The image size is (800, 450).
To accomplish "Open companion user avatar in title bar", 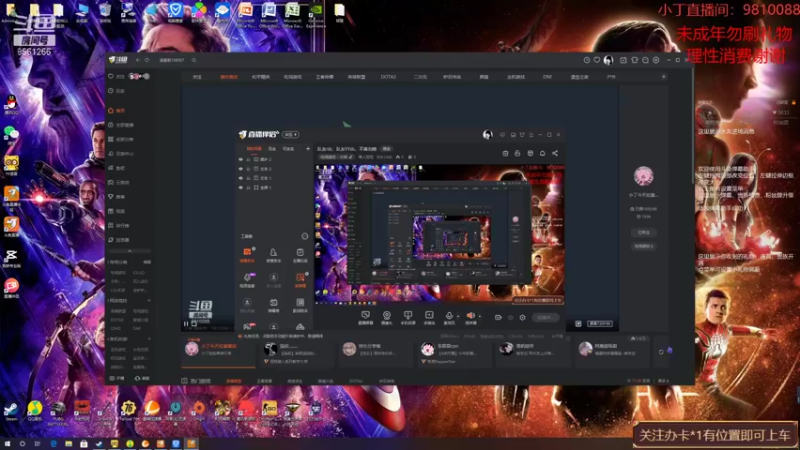I will (487, 135).
